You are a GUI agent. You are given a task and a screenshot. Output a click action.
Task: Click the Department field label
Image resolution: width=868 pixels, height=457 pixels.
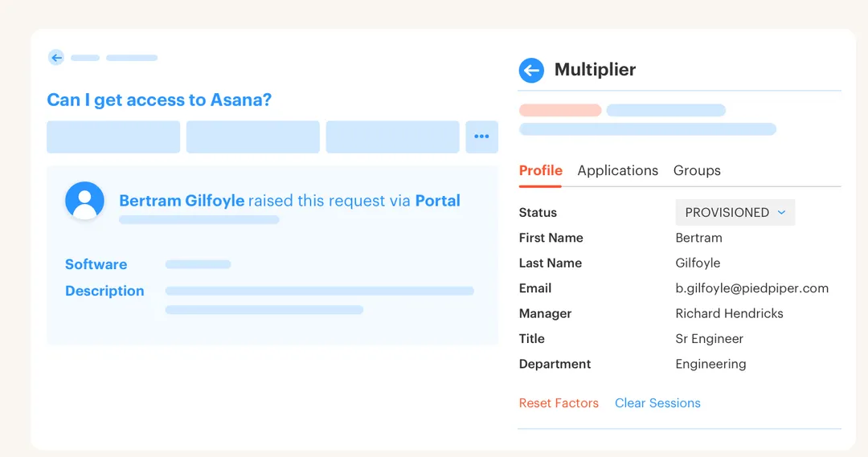click(x=555, y=364)
